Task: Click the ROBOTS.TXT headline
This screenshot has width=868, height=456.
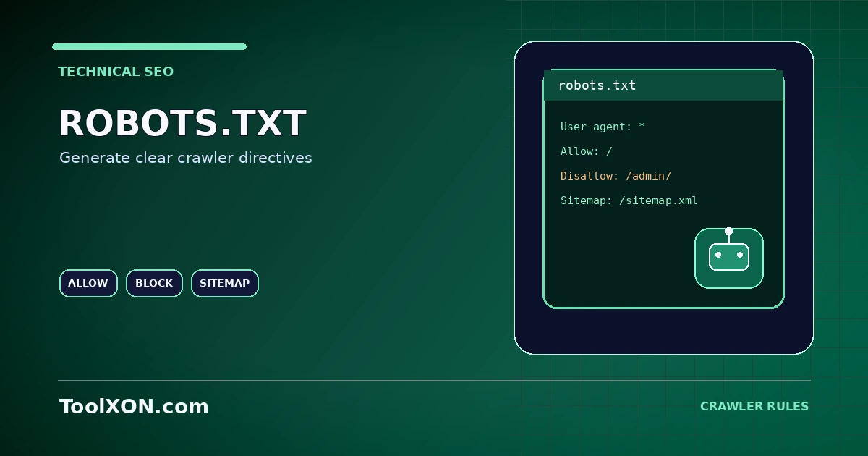Action: (182, 124)
